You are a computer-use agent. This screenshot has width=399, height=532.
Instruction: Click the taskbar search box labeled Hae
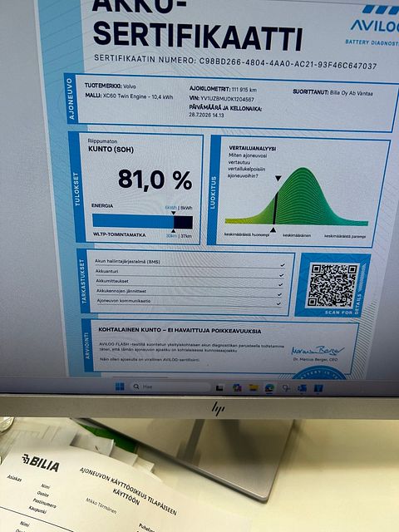pos(170,387)
